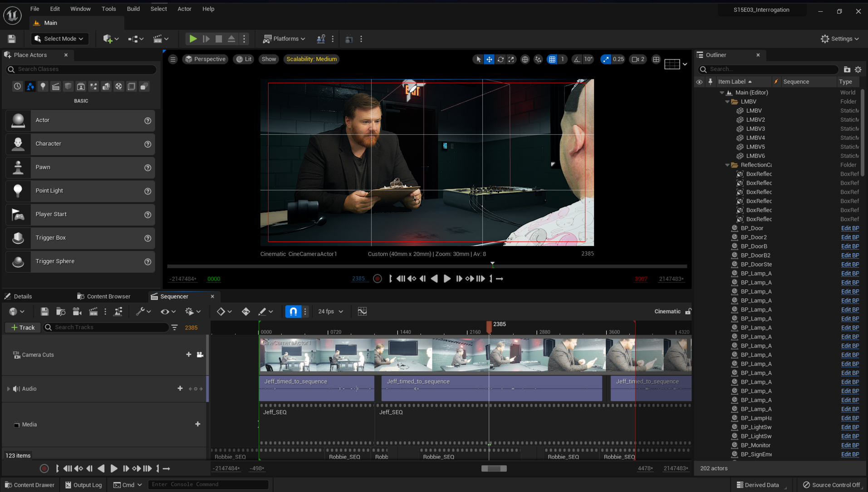Open the Build menu
The image size is (868, 492).
[133, 9]
